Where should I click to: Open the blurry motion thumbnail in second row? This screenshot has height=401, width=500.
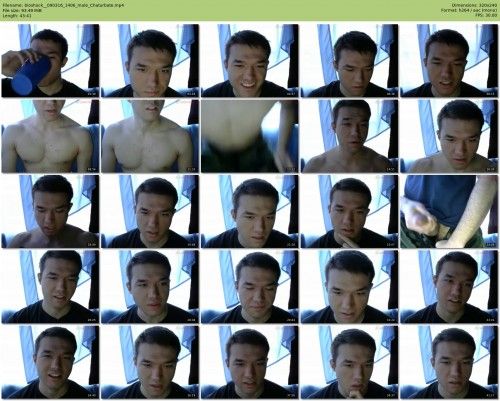coord(250,136)
